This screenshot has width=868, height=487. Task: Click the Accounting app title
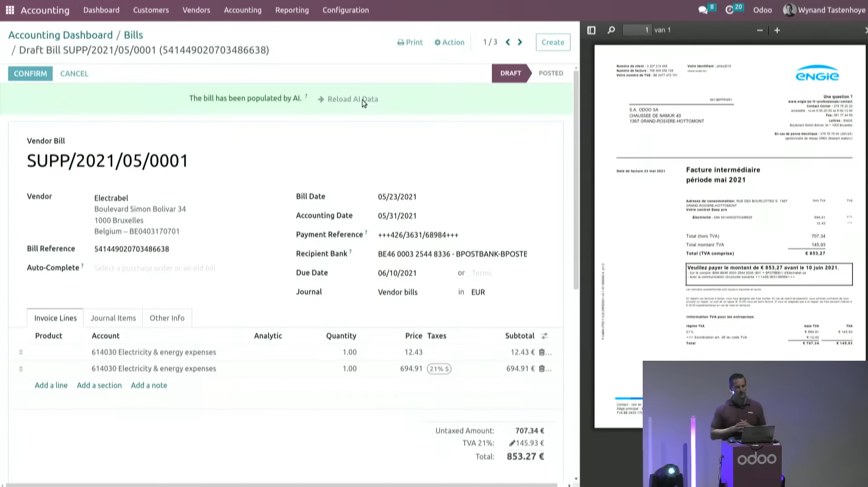(x=45, y=10)
